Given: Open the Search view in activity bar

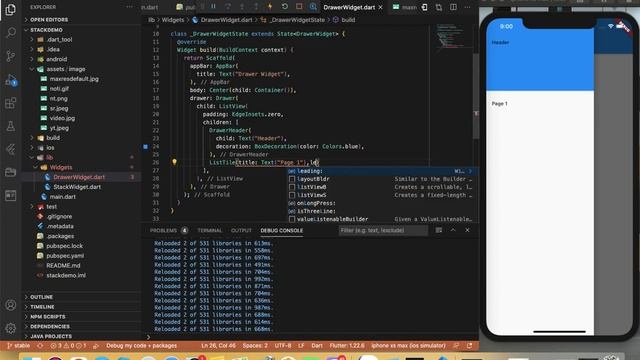Looking at the screenshot, I should pos(11,32).
